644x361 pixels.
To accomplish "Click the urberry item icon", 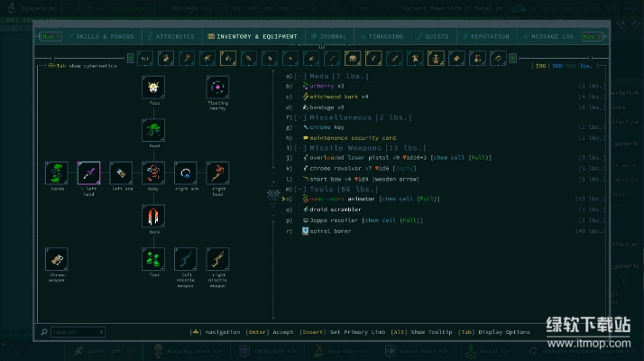I will 305,86.
